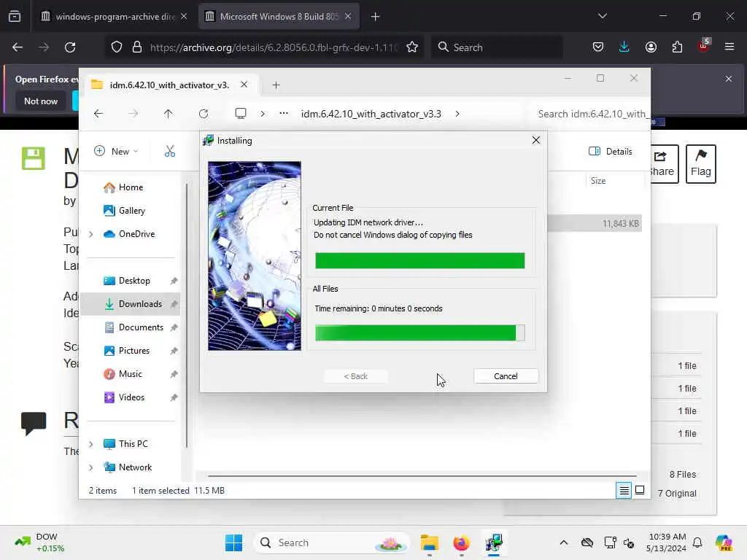Click the Current File progress bar
The image size is (747, 560).
(x=419, y=260)
